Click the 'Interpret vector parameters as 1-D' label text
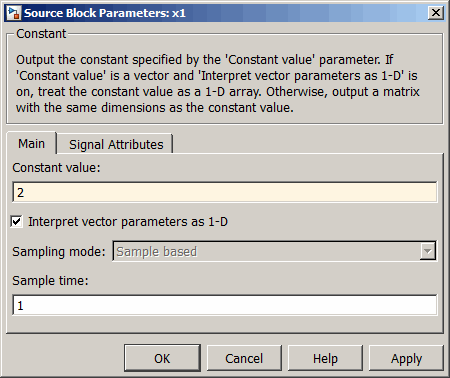Image resolution: width=450 pixels, height=378 pixels. pos(128,222)
